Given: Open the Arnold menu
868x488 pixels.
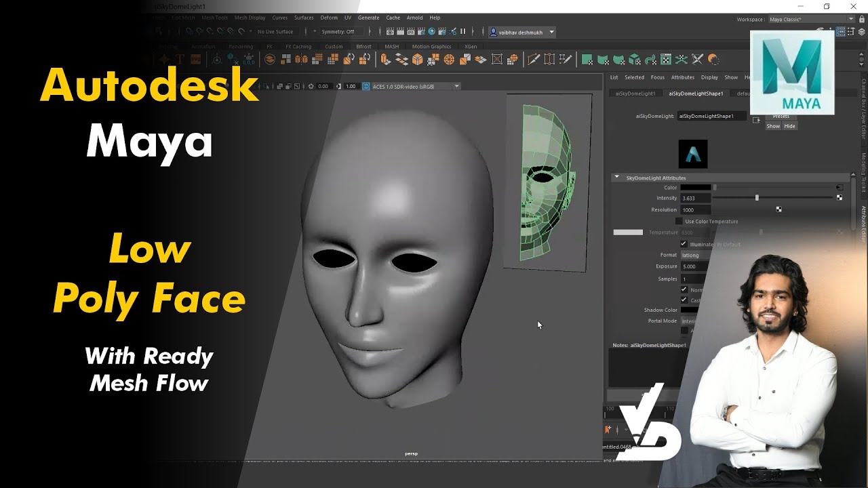Looking at the screenshot, I should (x=414, y=18).
